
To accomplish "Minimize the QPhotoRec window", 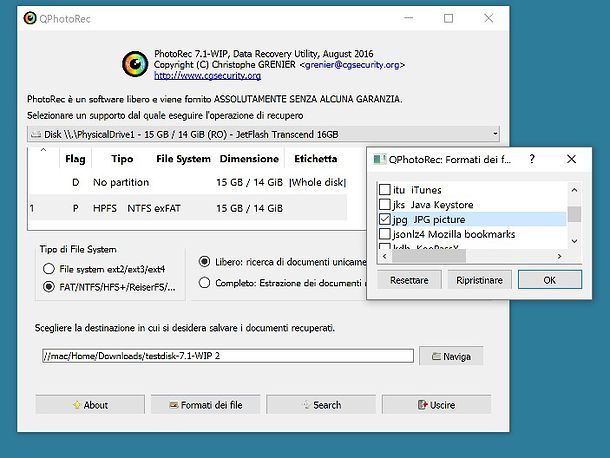I will click(408, 18).
